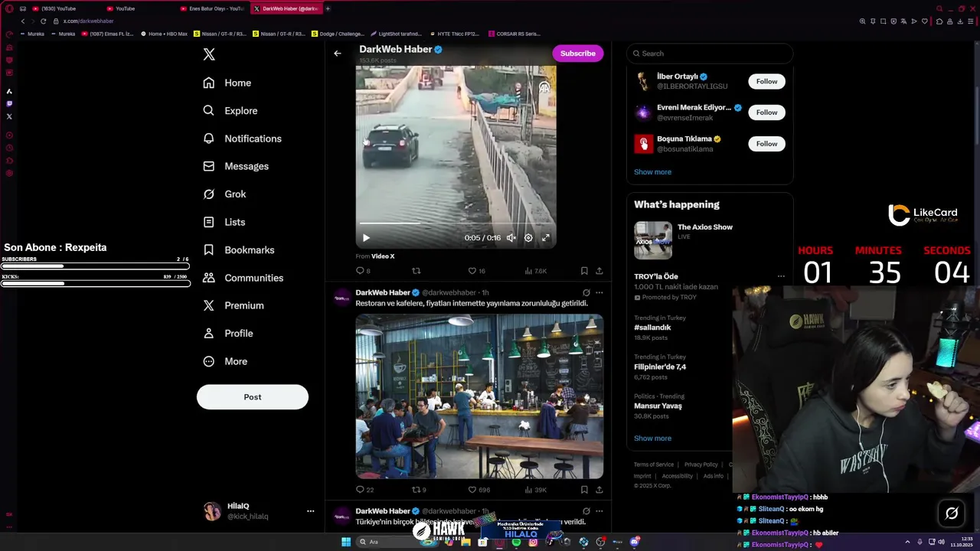Screen dimensions: 980x551
Task: Mute the video volume icon
Action: coord(511,238)
